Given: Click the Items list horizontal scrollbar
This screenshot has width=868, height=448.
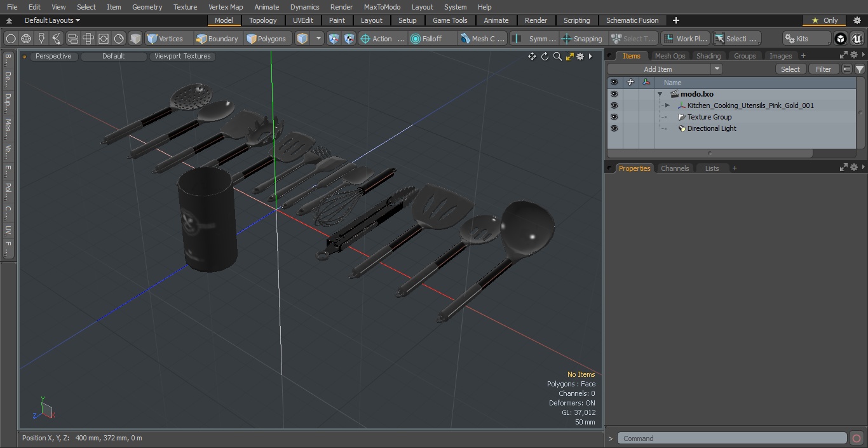Looking at the screenshot, I should (710, 153).
